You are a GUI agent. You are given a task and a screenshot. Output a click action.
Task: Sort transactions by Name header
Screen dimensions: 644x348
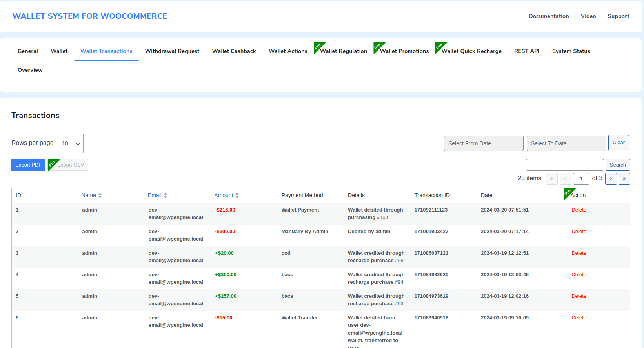(x=89, y=195)
